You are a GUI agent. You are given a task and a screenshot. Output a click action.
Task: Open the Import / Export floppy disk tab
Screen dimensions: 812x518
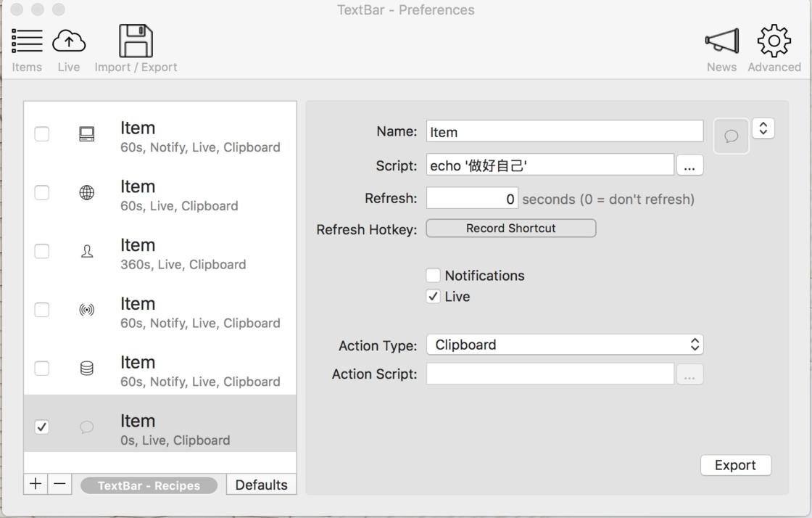(136, 49)
